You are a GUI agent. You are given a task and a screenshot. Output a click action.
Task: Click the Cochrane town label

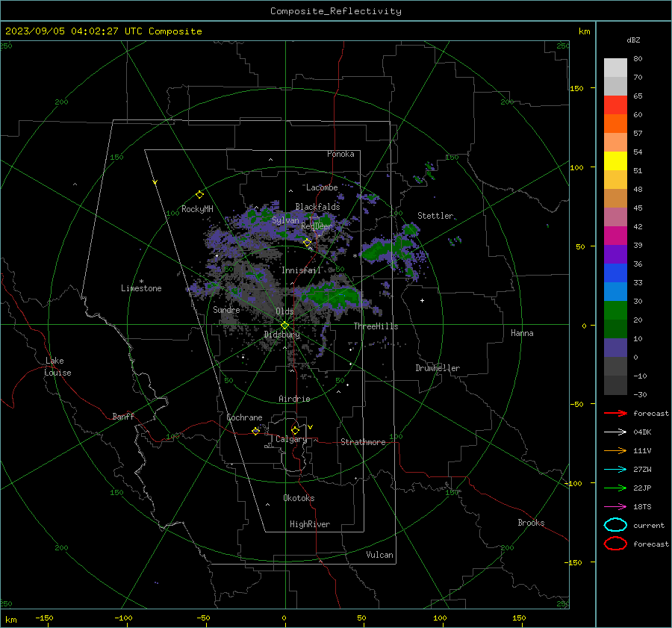coord(244,417)
